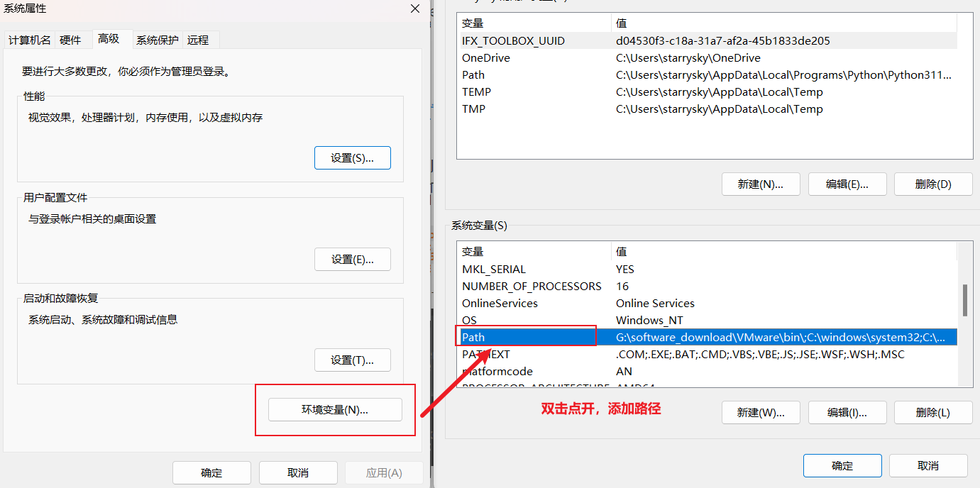Select the IFX_TOOLBOX_UUID user variable row
The width and height of the screenshot is (980, 488).
pyautogui.click(x=707, y=41)
